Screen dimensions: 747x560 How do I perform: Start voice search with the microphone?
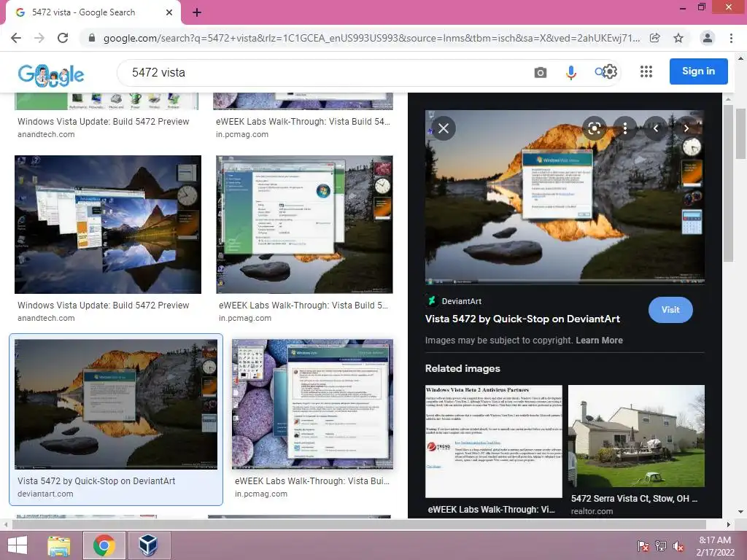(x=570, y=72)
